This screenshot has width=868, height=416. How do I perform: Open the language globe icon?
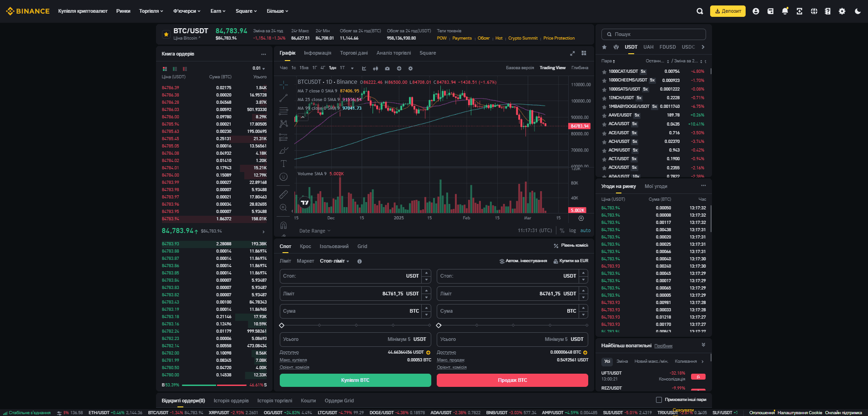[x=814, y=11]
